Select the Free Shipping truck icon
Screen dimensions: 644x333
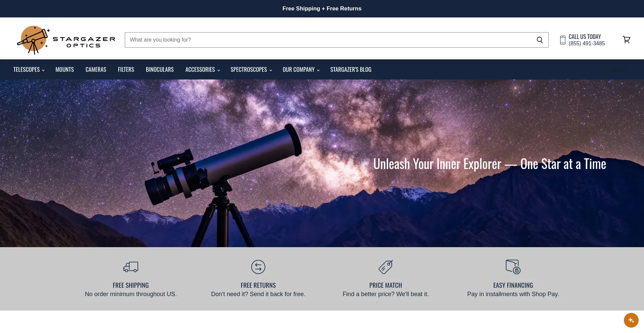click(x=130, y=267)
